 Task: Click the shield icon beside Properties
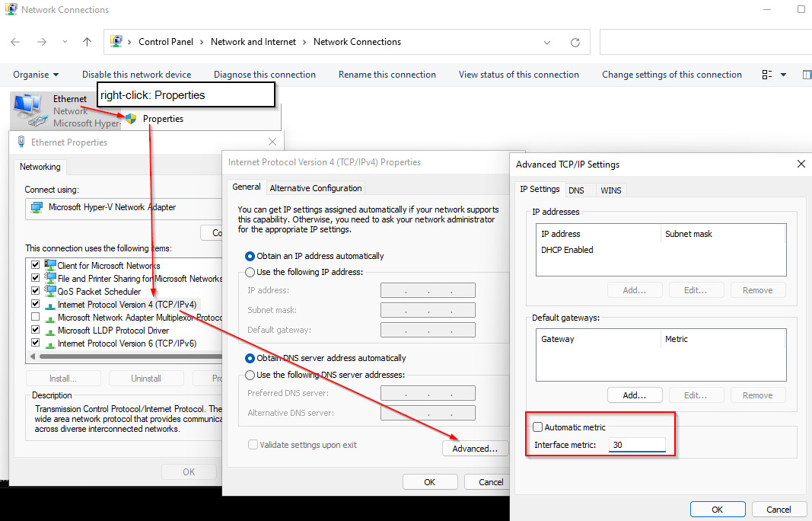tap(131, 119)
